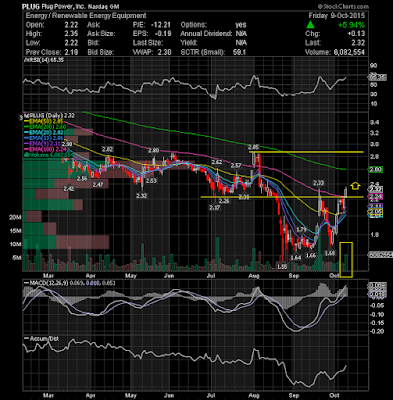Click the 1.68 late-September low price label
393x400 pixels.
(x=330, y=253)
